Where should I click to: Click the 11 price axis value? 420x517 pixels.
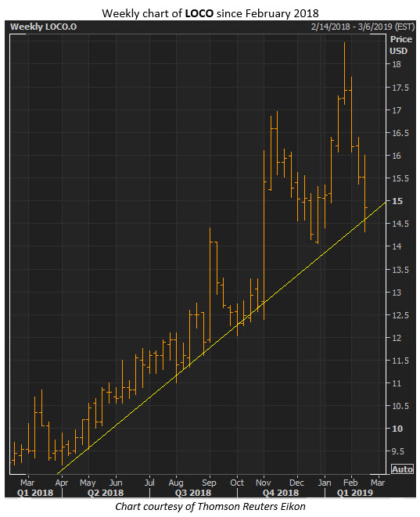click(397, 383)
